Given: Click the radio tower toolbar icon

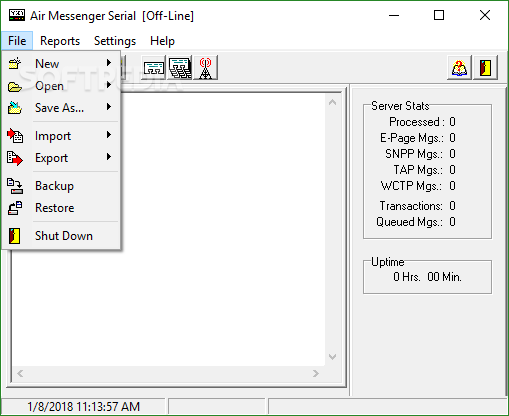Looking at the screenshot, I should click(x=206, y=68).
